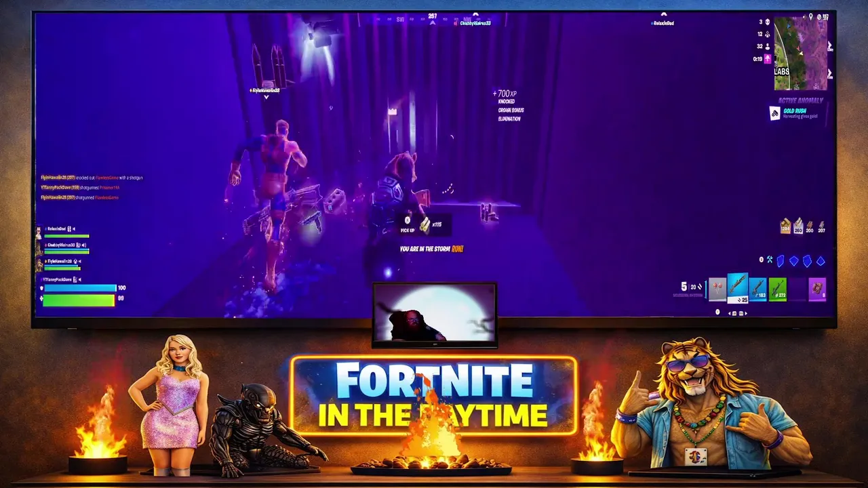Click the left inventory page arrow
This screenshot has height=488, width=868.
[x=729, y=313]
